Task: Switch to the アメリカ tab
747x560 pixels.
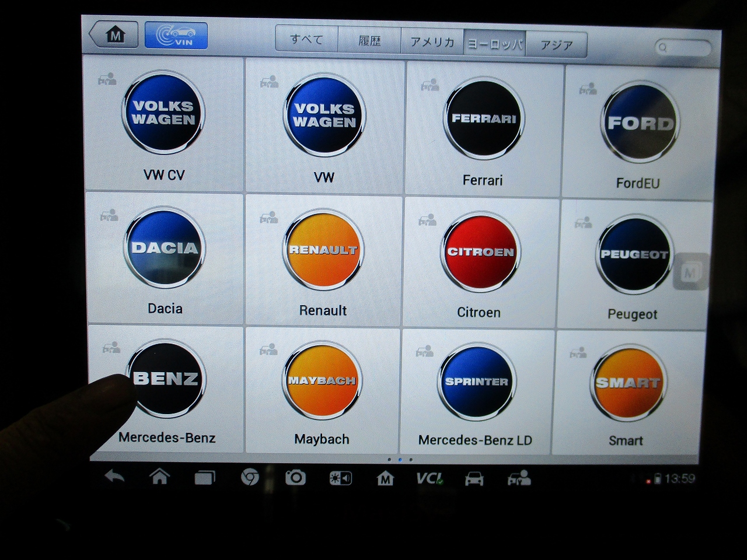Action: click(x=432, y=43)
